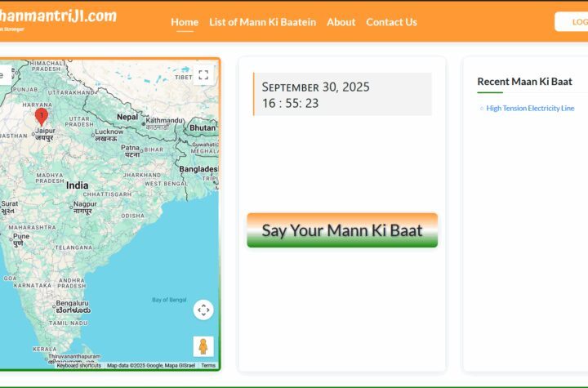The image size is (588, 388).
Task: Click the red map marker near Jaipur
Action: (x=41, y=117)
